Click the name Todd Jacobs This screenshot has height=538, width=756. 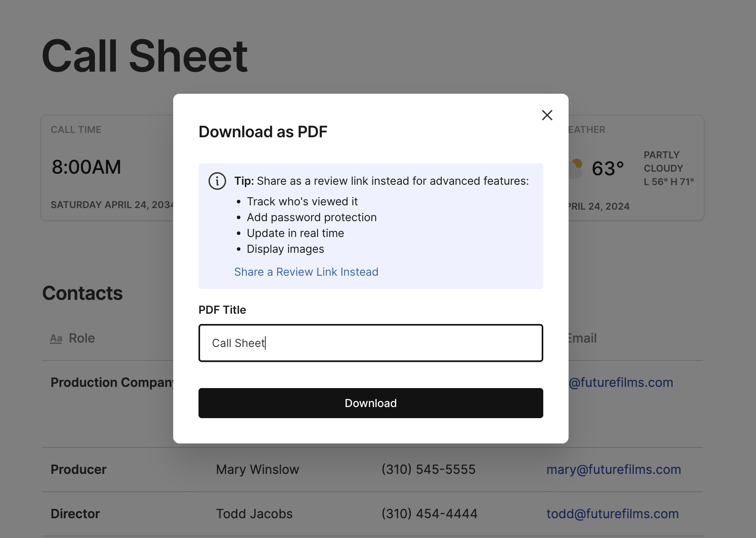point(254,514)
